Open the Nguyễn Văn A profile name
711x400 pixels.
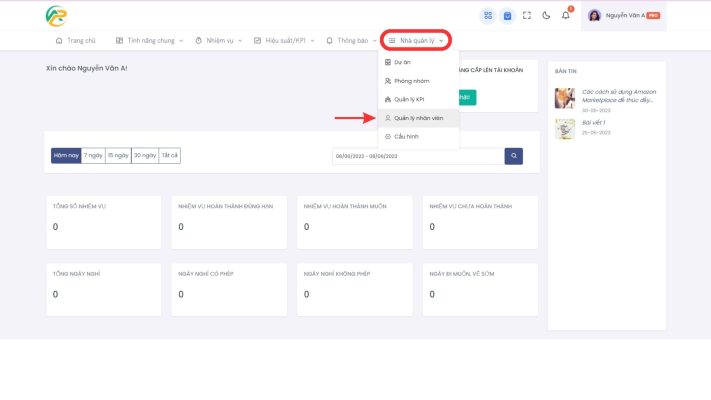625,15
